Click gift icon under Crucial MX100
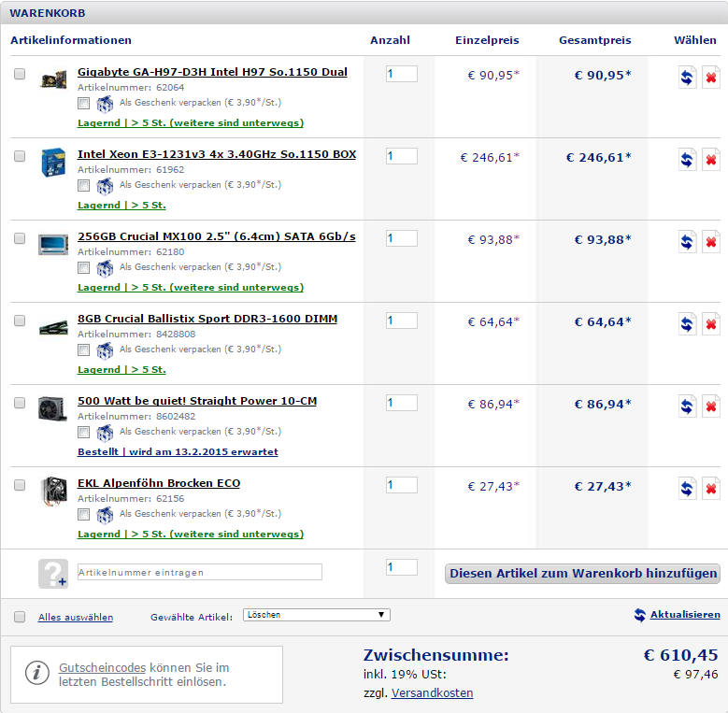 coord(105,268)
